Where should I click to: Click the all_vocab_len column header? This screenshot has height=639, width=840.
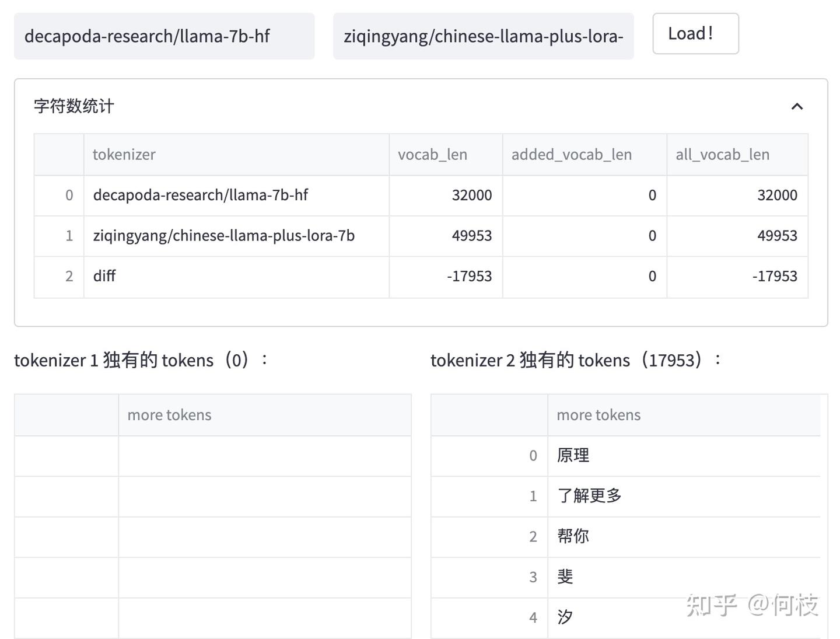tap(737, 155)
